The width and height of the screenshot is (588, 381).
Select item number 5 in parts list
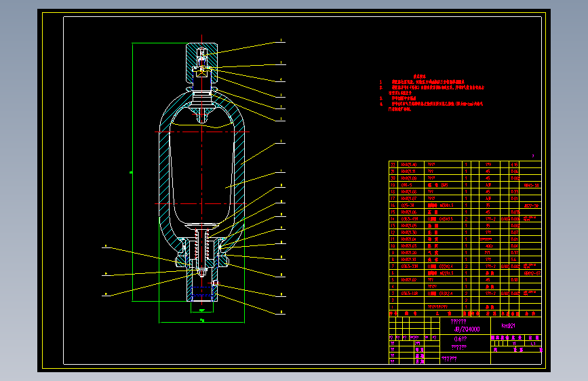393,279
